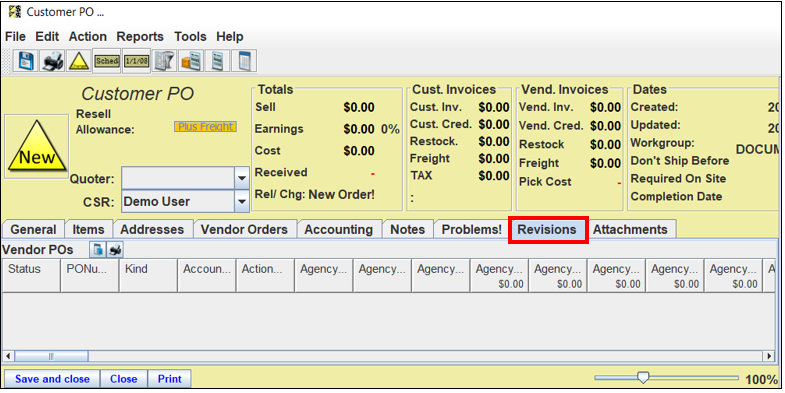Screen dimensions: 785x393
Task: Click the 'Vendor POs' section label
Action: pyautogui.click(x=38, y=249)
